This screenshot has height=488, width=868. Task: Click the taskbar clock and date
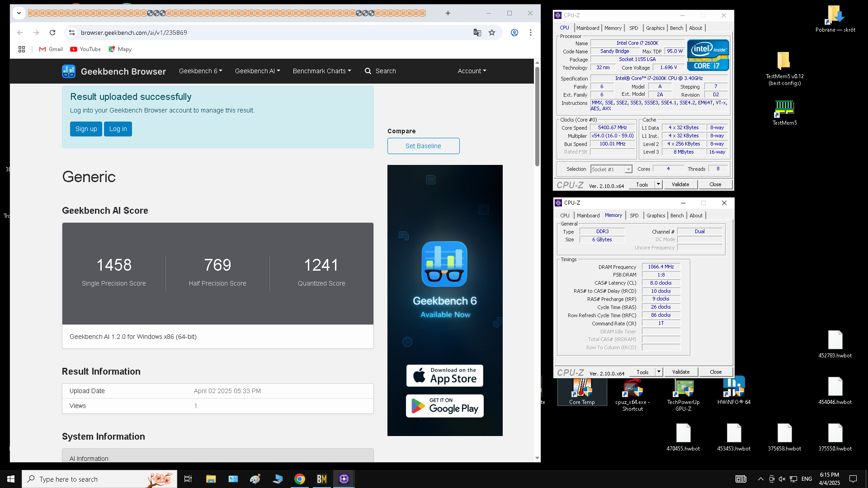tap(829, 479)
